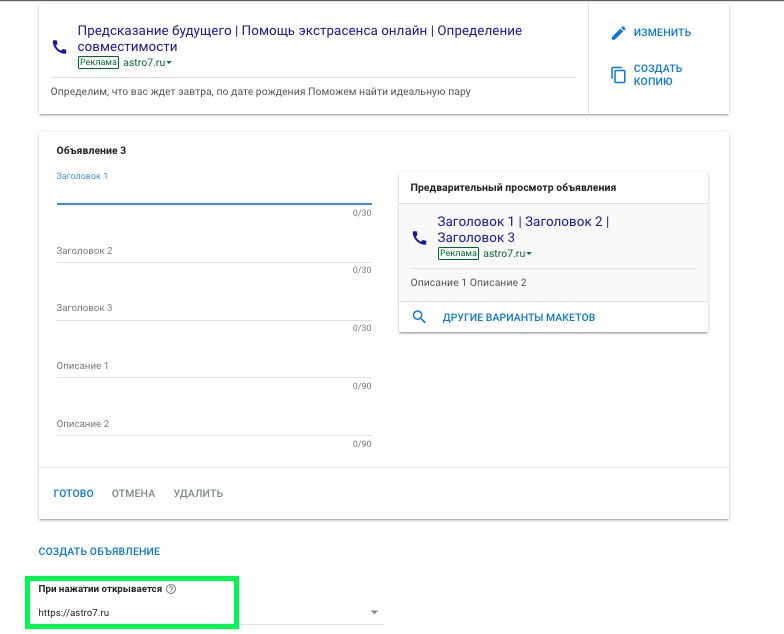Focus the Заголовок 3 input field
The image size is (784, 634).
point(214,308)
